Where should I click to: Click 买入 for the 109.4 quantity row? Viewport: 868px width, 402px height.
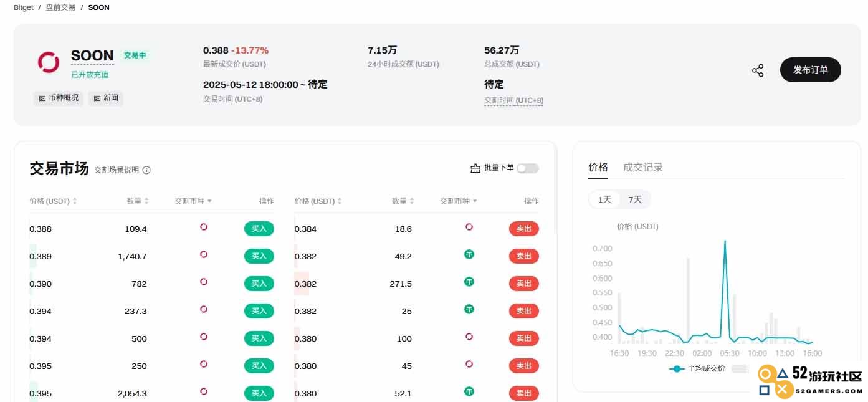[259, 229]
